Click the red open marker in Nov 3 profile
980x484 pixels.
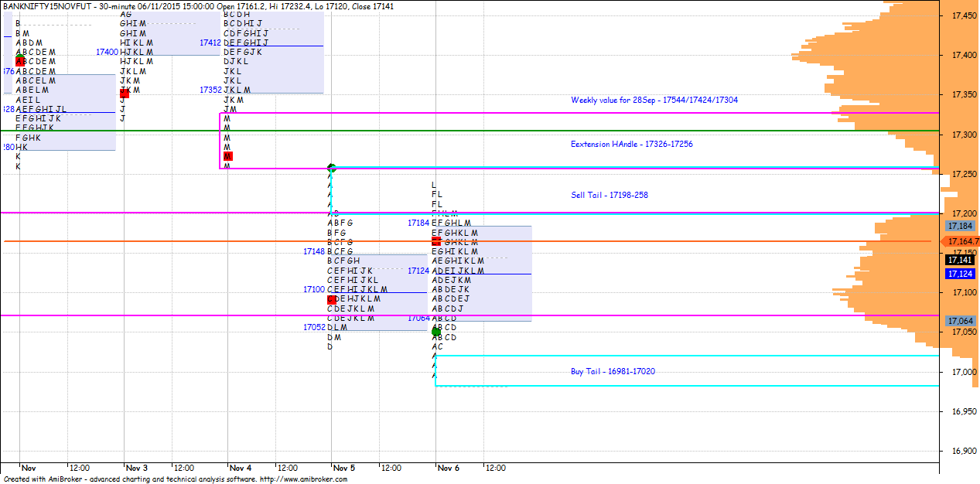(x=125, y=93)
